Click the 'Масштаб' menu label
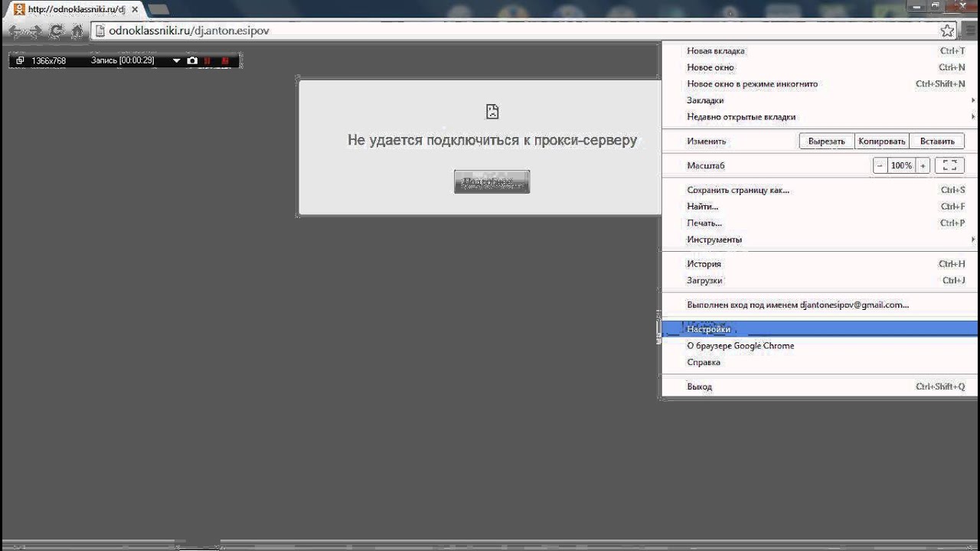 click(705, 165)
